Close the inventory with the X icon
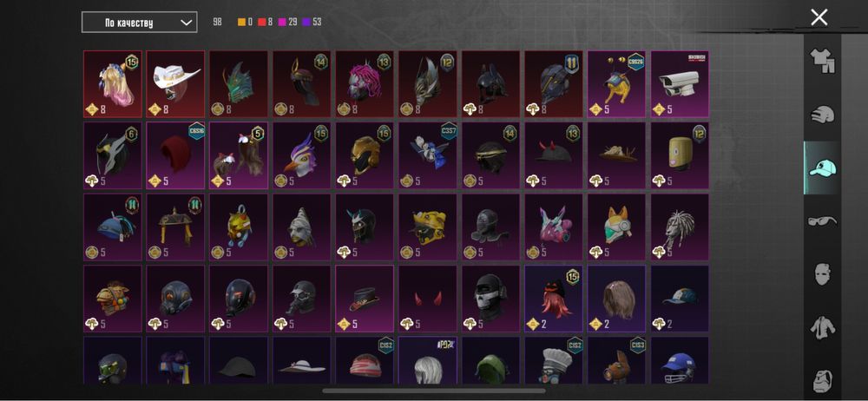The image size is (868, 401). click(x=819, y=17)
